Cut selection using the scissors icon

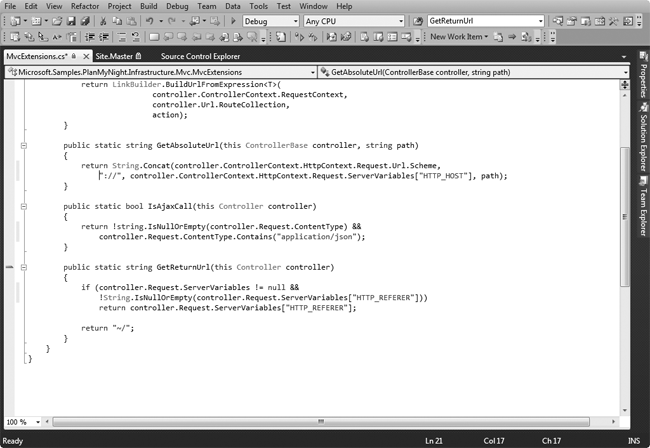[103, 21]
